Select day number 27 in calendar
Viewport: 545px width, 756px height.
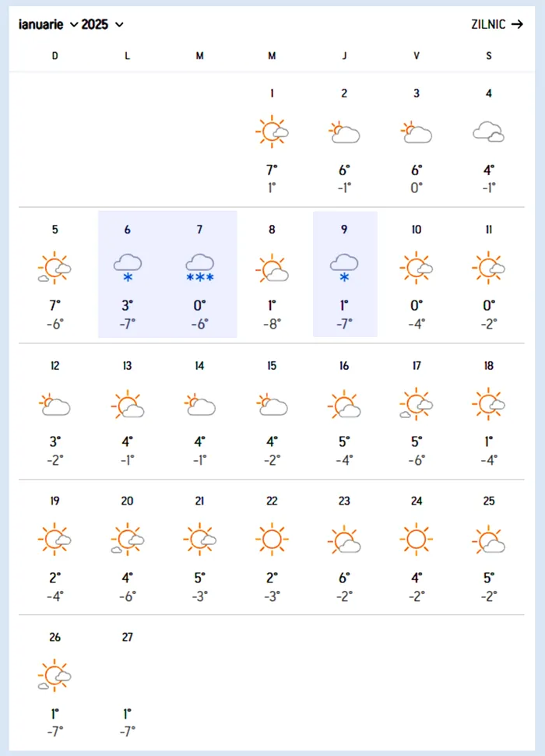[128, 637]
